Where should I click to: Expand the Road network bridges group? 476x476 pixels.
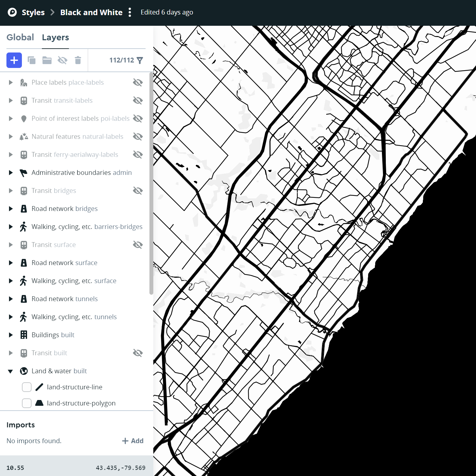pyautogui.click(x=11, y=209)
